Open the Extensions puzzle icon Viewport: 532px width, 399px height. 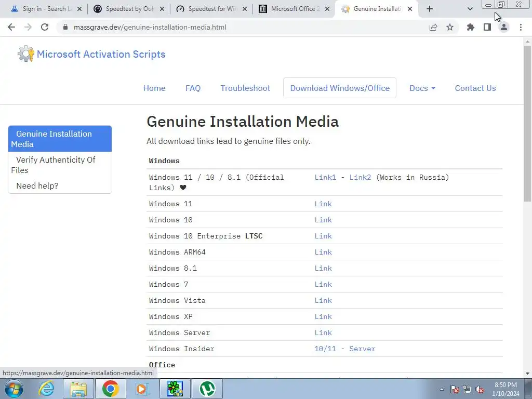pos(471,27)
